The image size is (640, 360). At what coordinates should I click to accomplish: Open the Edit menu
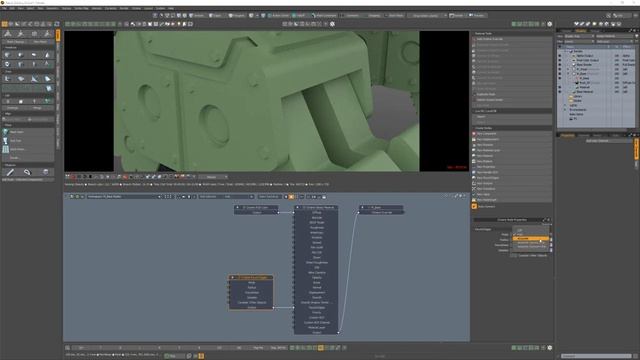pyautogui.click(x=13, y=8)
